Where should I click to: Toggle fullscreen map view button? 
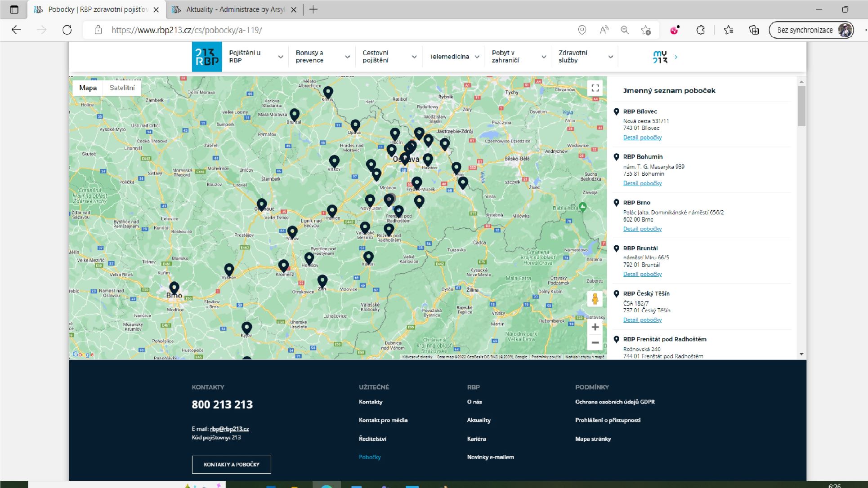tap(595, 88)
